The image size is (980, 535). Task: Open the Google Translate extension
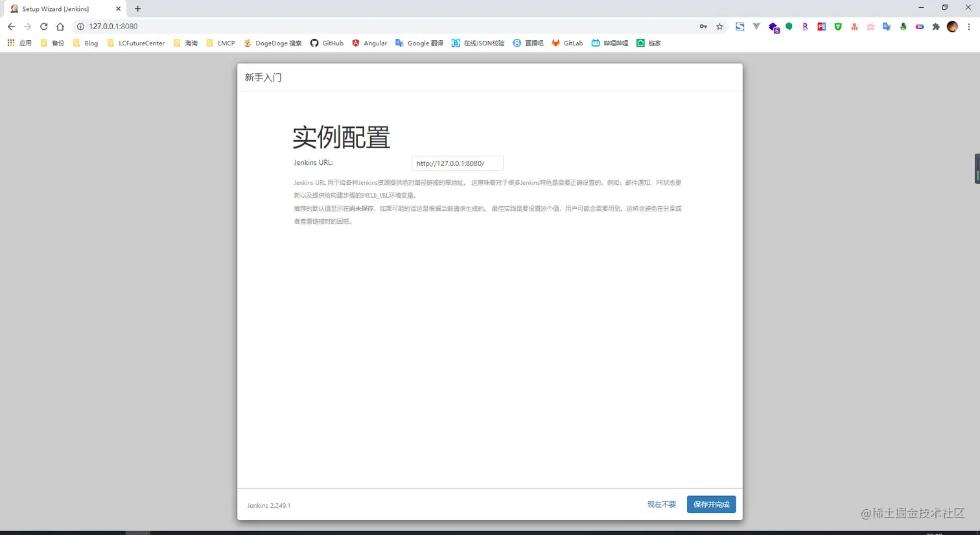click(887, 27)
